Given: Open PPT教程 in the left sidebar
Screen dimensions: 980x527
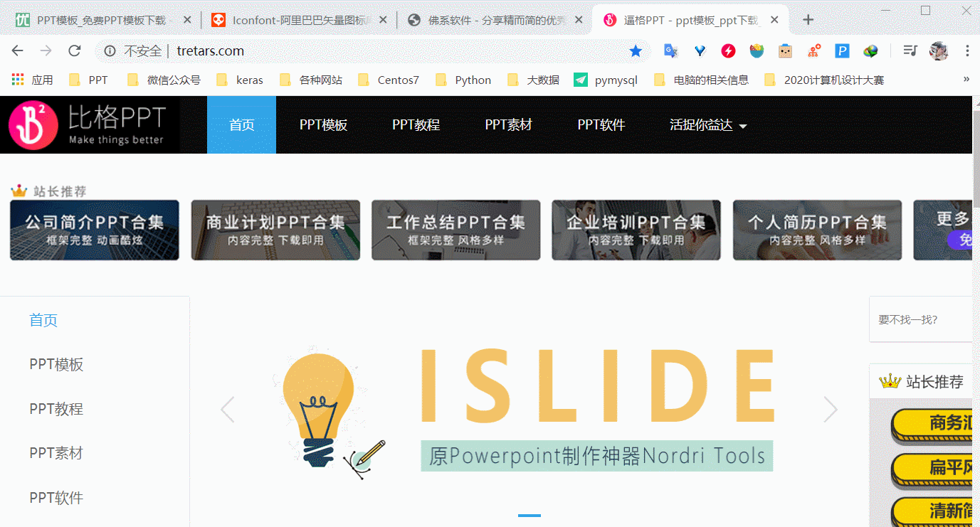Looking at the screenshot, I should 56,409.
